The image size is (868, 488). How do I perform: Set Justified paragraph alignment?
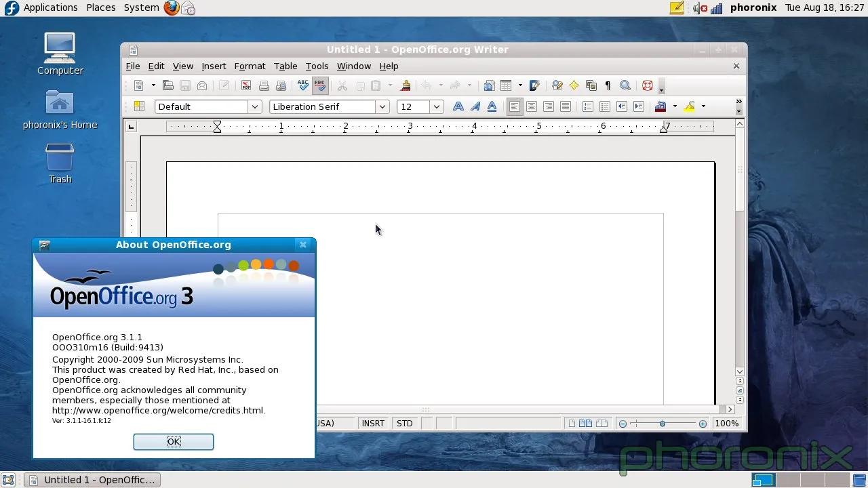click(566, 106)
